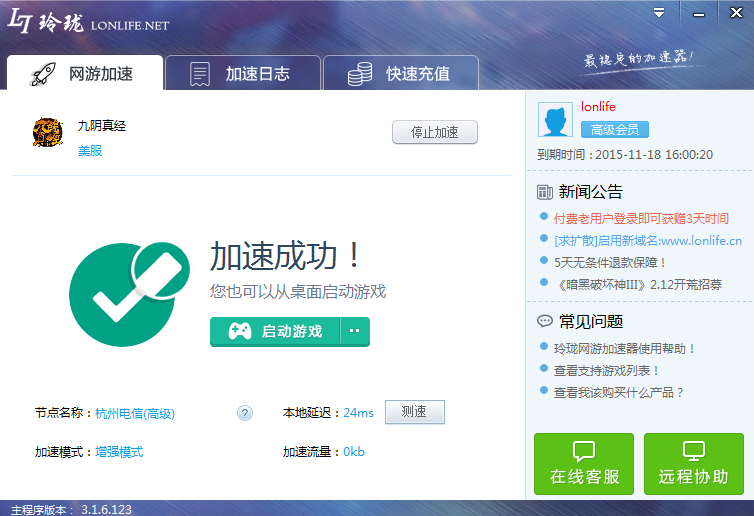
Task: Click the lonlife user avatar icon
Action: [555, 120]
